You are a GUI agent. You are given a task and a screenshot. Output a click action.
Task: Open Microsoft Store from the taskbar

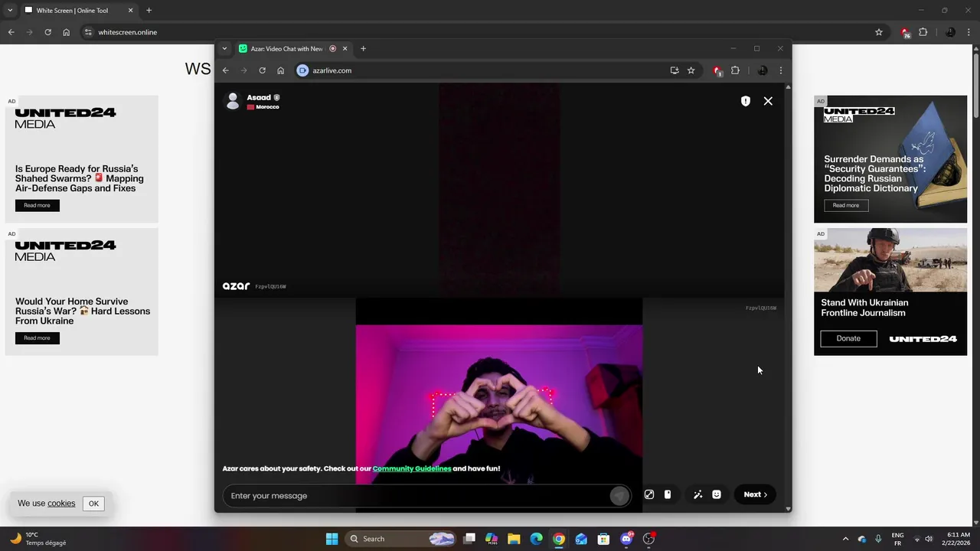(x=603, y=539)
